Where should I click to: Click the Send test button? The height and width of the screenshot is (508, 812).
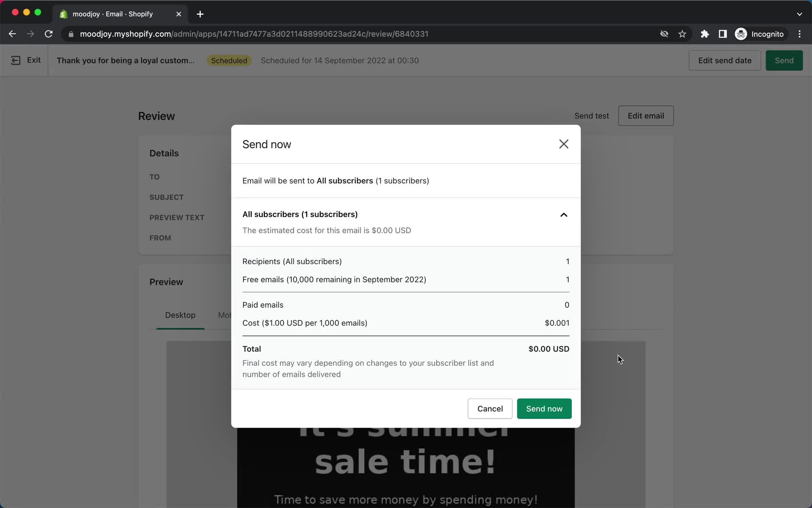click(592, 115)
